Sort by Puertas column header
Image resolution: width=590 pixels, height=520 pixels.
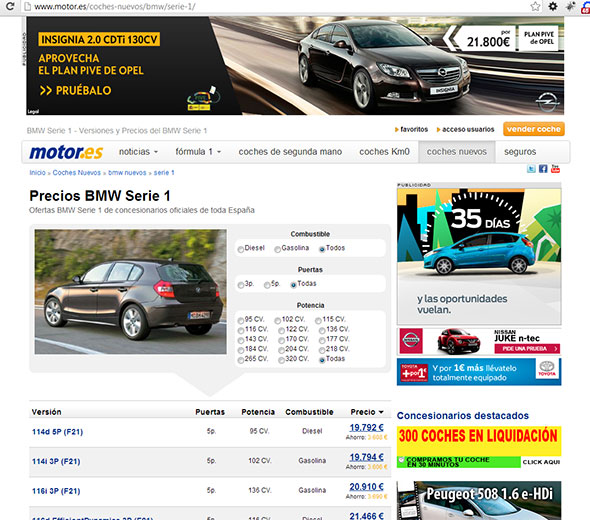click(210, 412)
